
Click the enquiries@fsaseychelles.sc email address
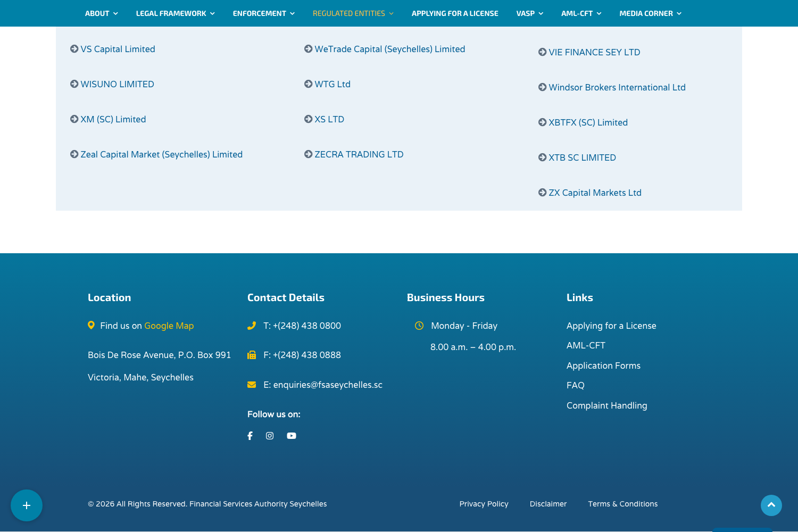pyautogui.click(x=328, y=385)
